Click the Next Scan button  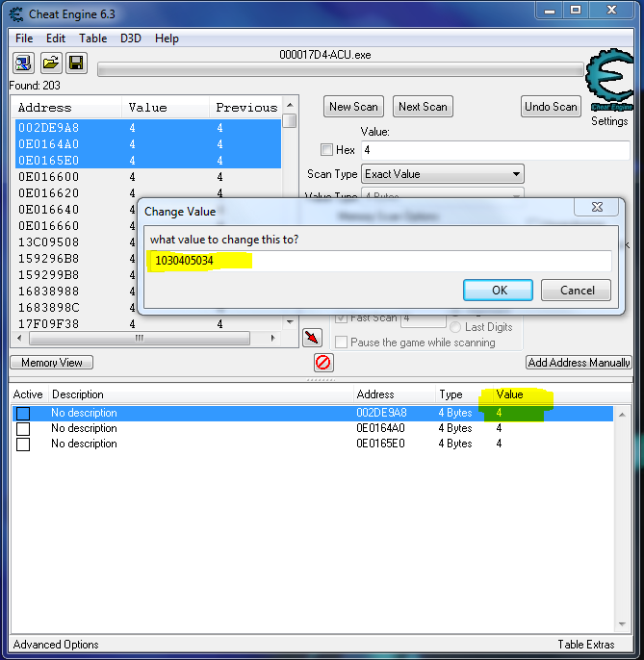(x=423, y=107)
